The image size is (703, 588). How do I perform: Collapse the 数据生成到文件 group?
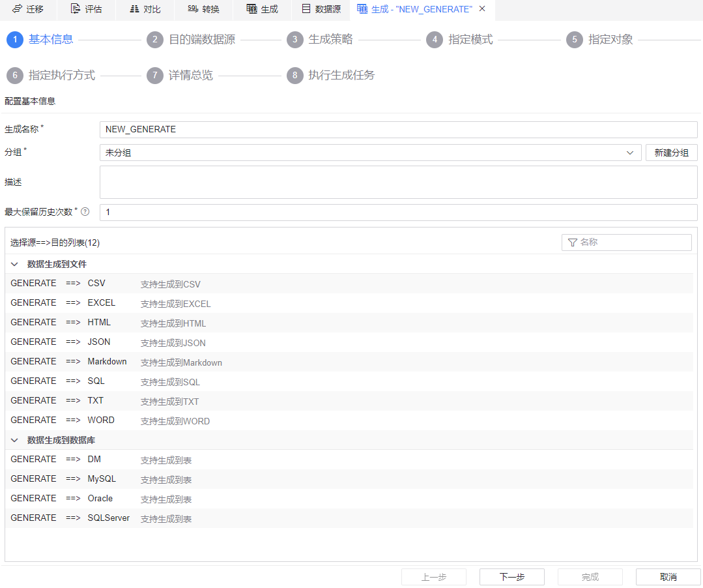pos(14,264)
